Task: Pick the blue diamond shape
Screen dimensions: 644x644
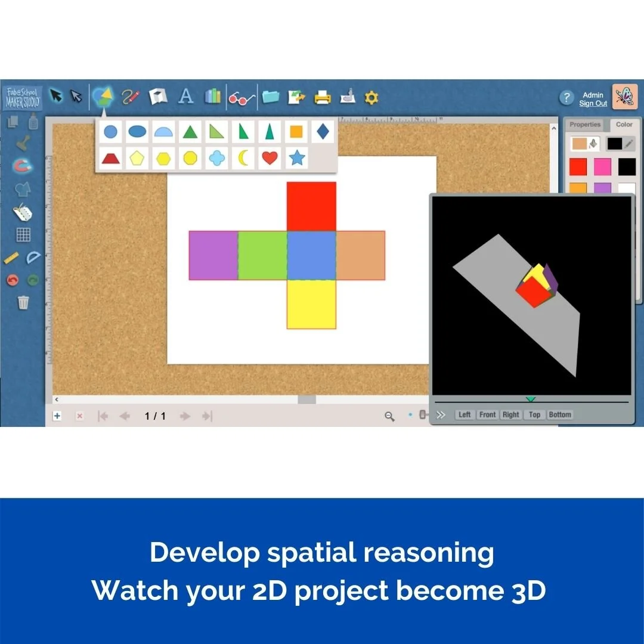Action: coord(323,132)
